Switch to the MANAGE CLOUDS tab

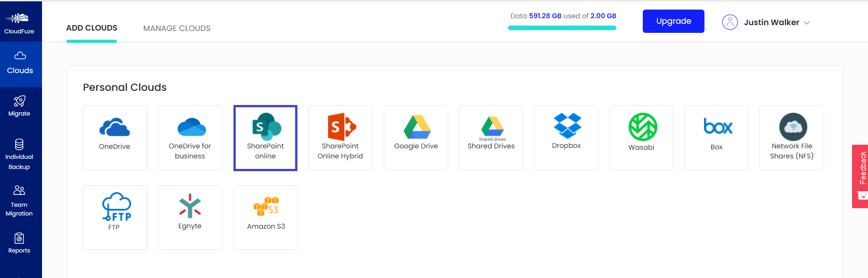coord(177,28)
